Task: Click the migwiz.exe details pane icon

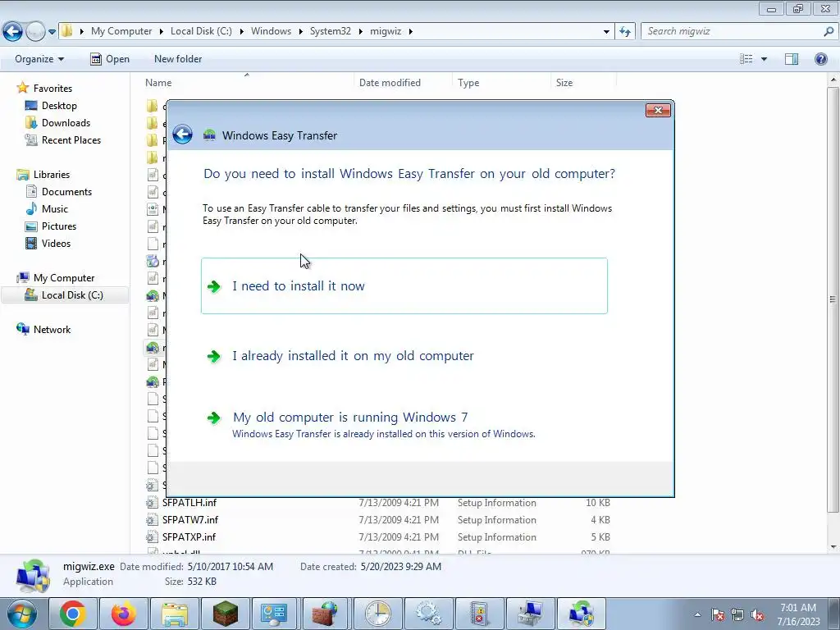Action: [33, 576]
